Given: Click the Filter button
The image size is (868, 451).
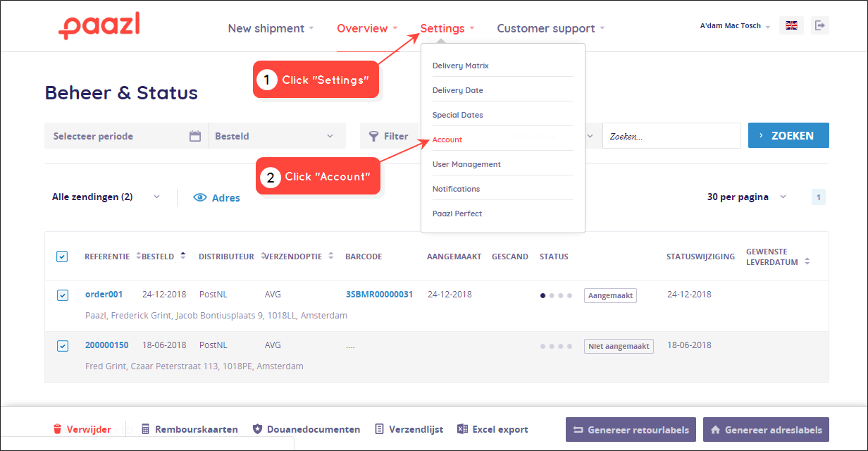Looking at the screenshot, I should point(390,136).
